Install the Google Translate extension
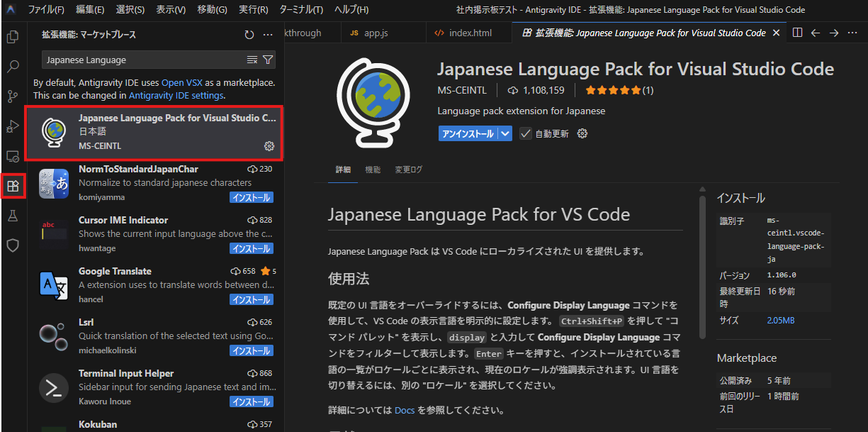The width and height of the screenshot is (868, 432). [251, 299]
